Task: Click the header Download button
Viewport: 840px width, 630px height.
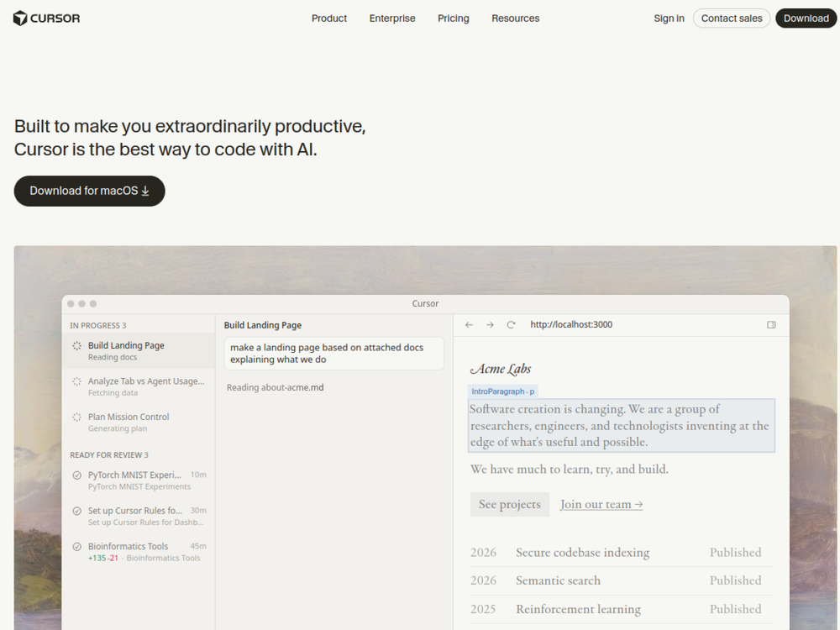Action: (806, 18)
